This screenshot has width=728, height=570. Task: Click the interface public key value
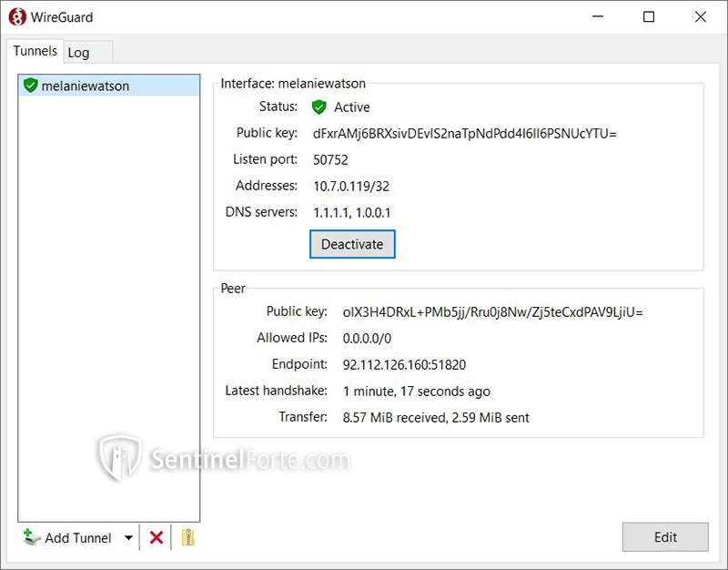point(465,134)
